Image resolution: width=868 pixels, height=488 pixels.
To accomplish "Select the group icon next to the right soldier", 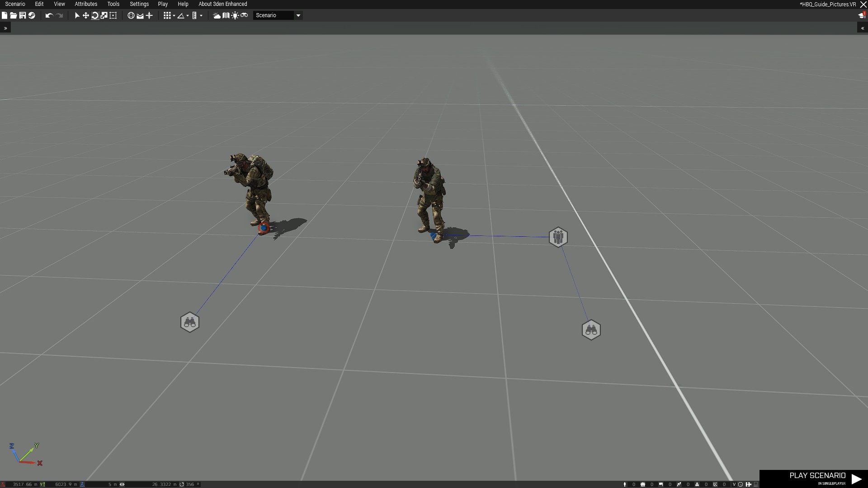I will 558,237.
